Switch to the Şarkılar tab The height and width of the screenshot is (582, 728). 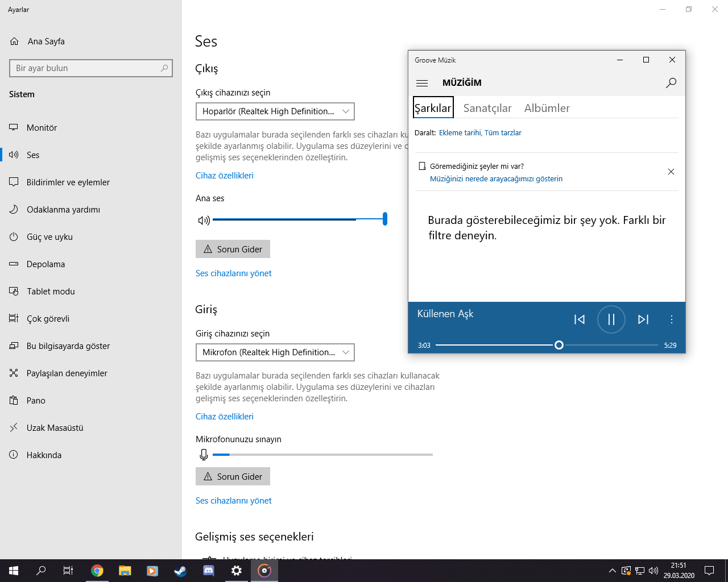pyautogui.click(x=433, y=108)
